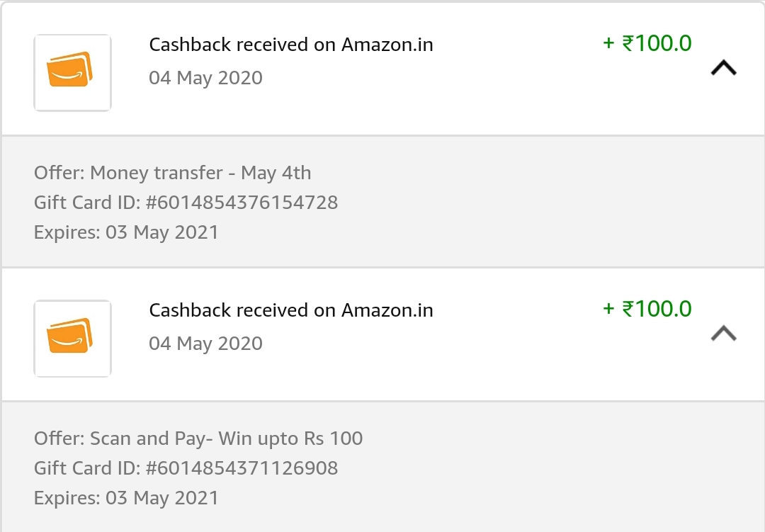Screen dimensions: 765x532
Task: Click Gift Card ID #6014854371126908
Action: (x=186, y=468)
